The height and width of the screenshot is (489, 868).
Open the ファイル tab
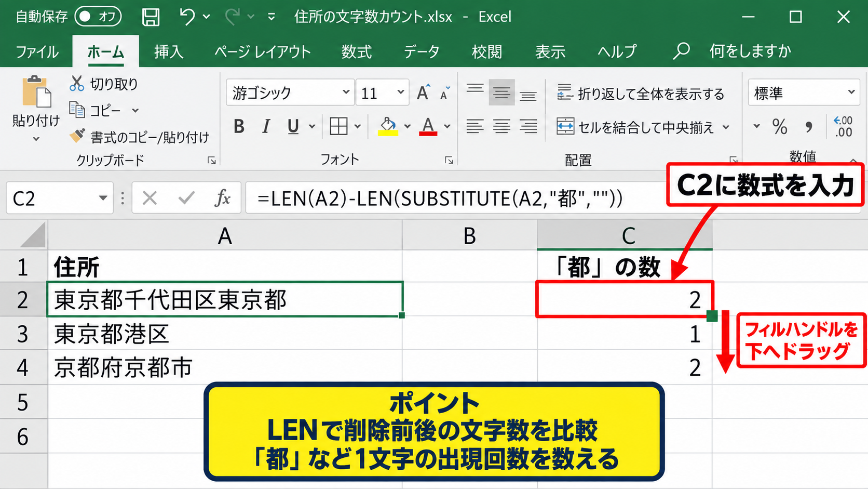(x=37, y=51)
